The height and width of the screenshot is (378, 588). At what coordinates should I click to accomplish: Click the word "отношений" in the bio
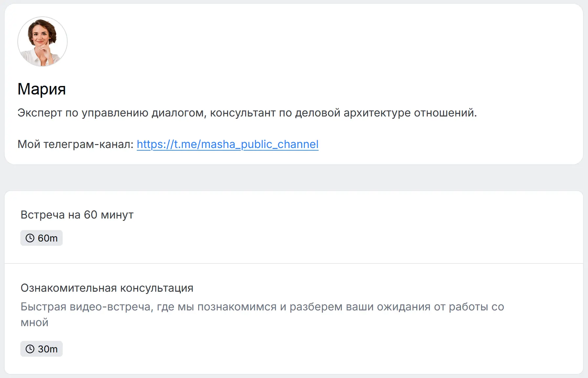pos(445,113)
